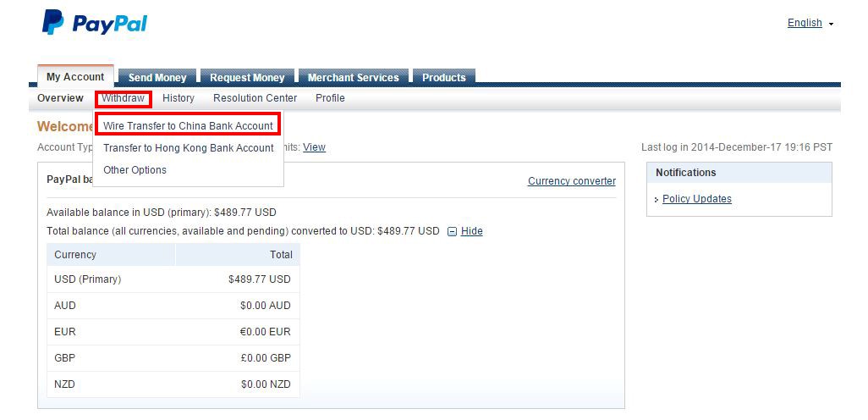Viewport: 868px width, 420px height.
Task: Open the Profile menu item
Action: (330, 98)
